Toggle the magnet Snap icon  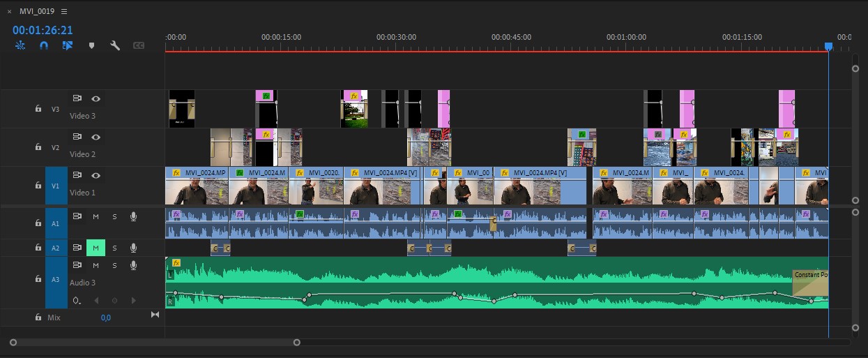pyautogui.click(x=44, y=45)
